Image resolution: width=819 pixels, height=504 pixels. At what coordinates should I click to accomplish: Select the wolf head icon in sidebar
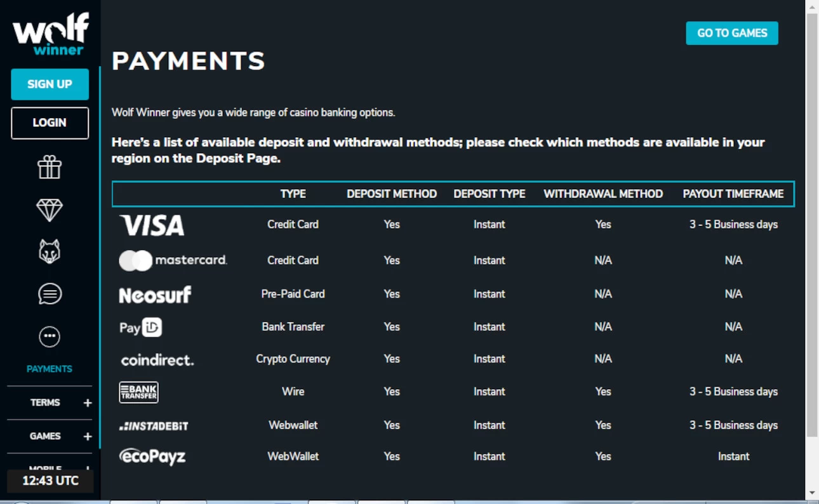(50, 252)
